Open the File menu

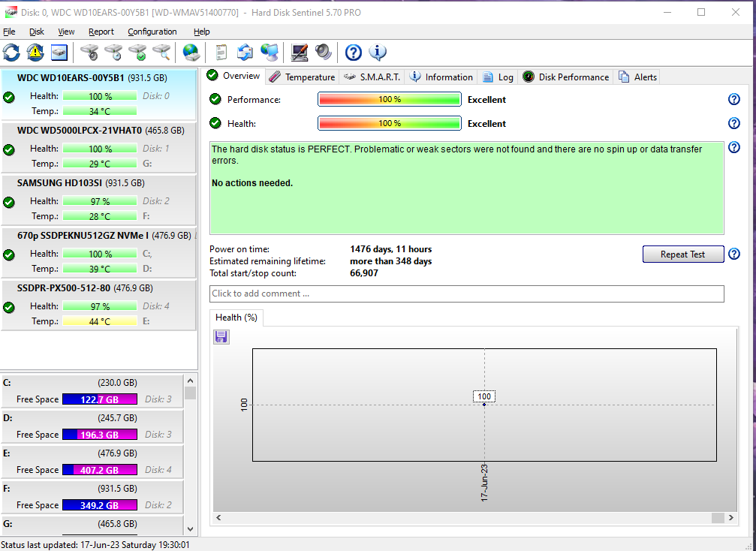pos(9,32)
